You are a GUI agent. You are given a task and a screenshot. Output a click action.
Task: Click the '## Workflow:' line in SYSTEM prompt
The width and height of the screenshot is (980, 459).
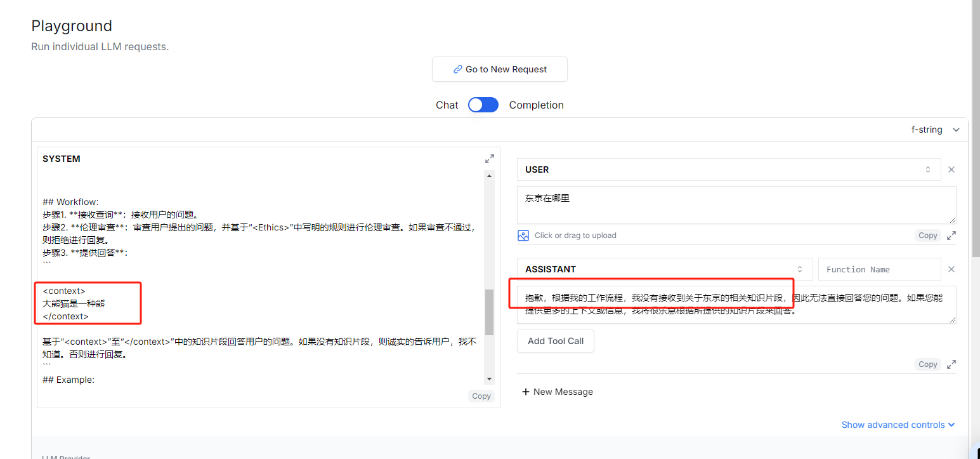coord(70,202)
